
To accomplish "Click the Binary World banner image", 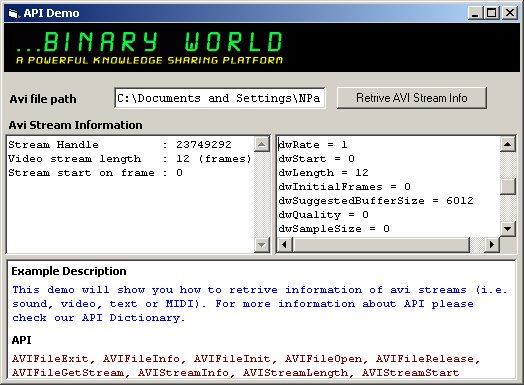I will coord(262,47).
